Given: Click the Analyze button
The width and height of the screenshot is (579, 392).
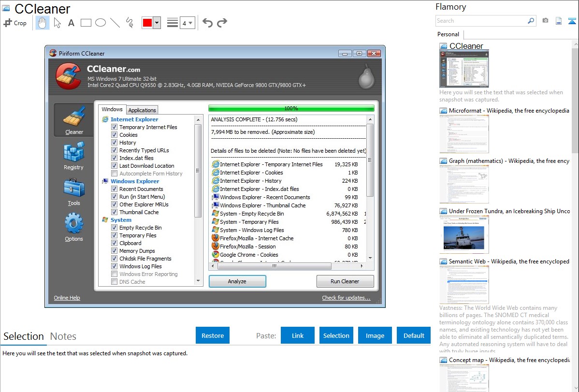Looking at the screenshot, I should pos(237,281).
